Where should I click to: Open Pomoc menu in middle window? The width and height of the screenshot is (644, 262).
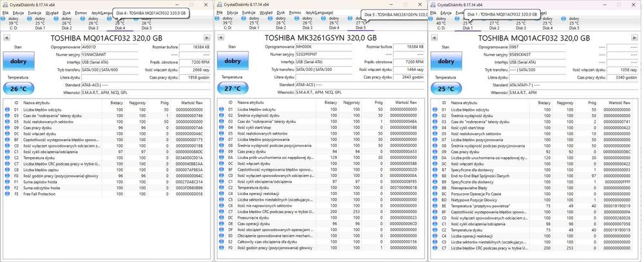(x=296, y=13)
